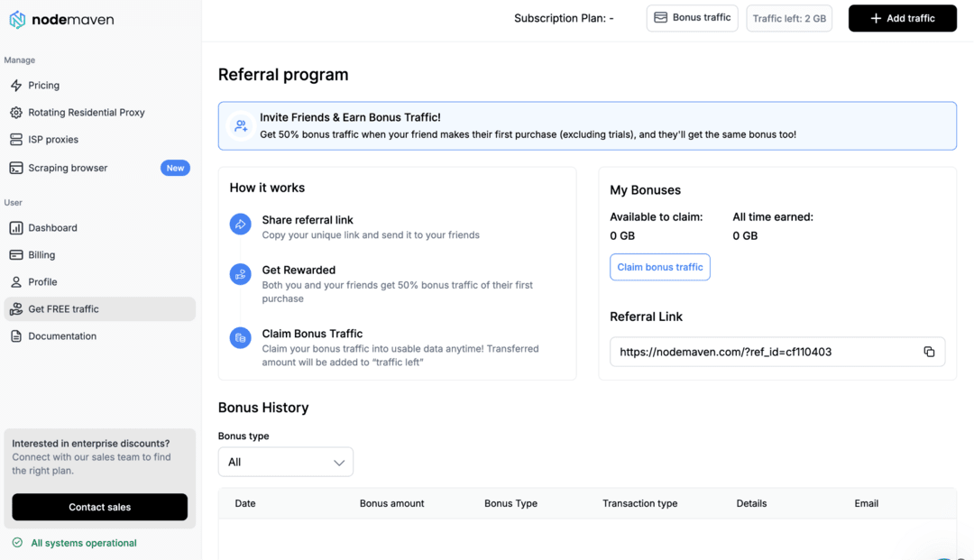The image size is (974, 560).
Task: Click the New badge beside Scraping browser
Action: pos(175,168)
